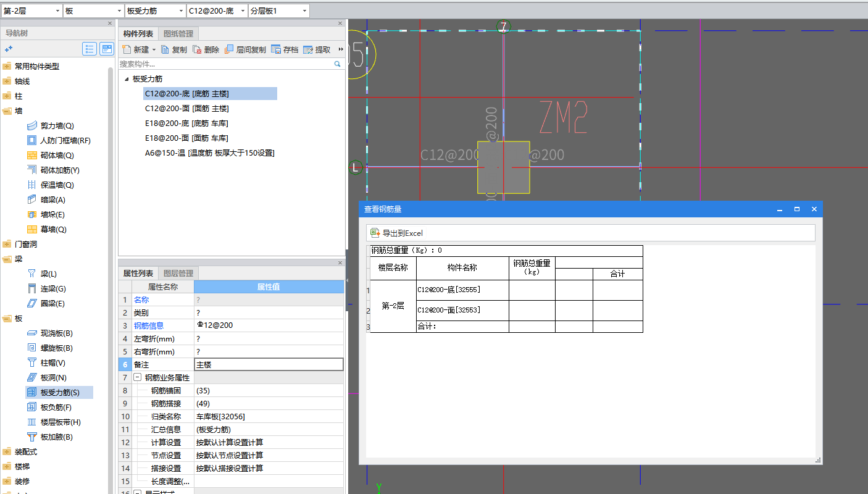This screenshot has width=868, height=494.
Task: Click table cell C12@200-面[32553]
Action: click(462, 311)
